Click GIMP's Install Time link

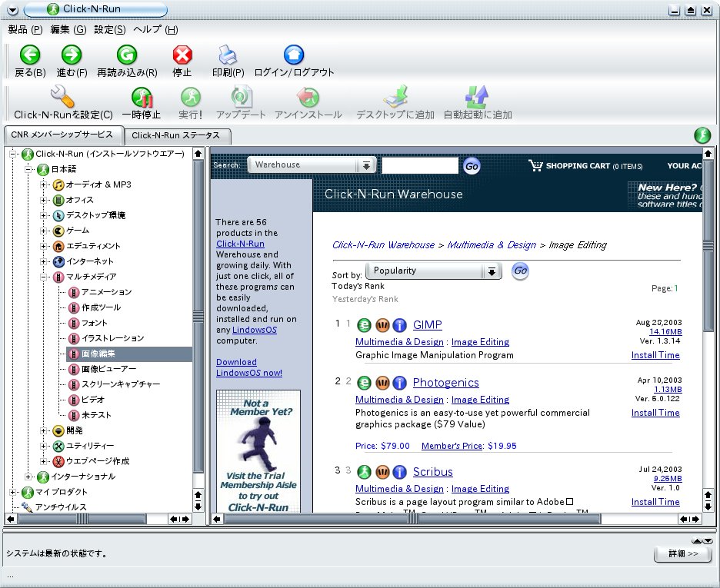[x=655, y=355]
